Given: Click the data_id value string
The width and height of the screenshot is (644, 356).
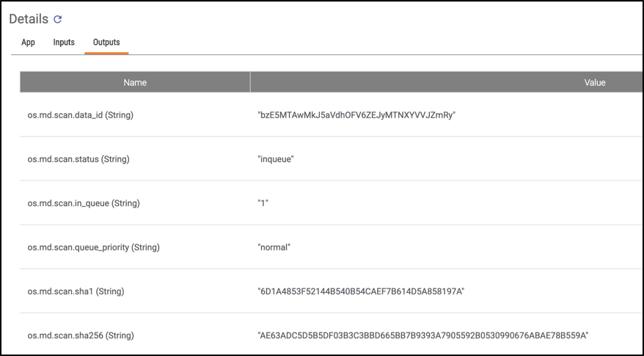Looking at the screenshot, I should point(356,115).
